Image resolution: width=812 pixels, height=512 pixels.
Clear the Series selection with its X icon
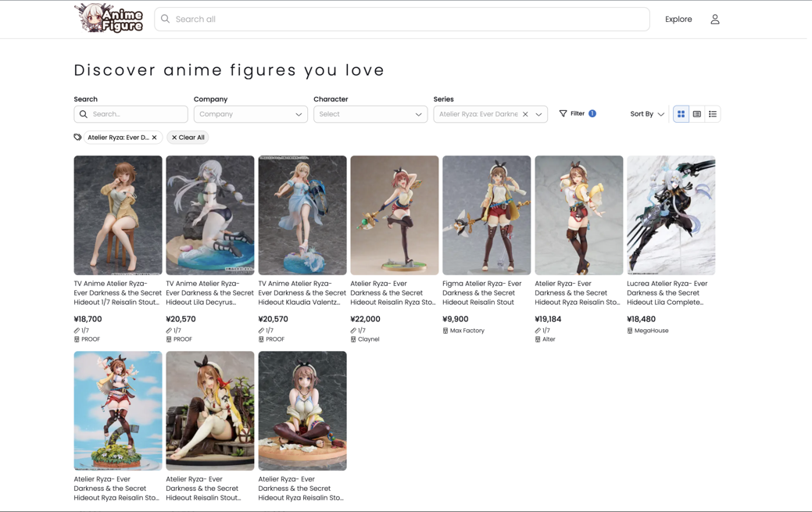click(525, 114)
